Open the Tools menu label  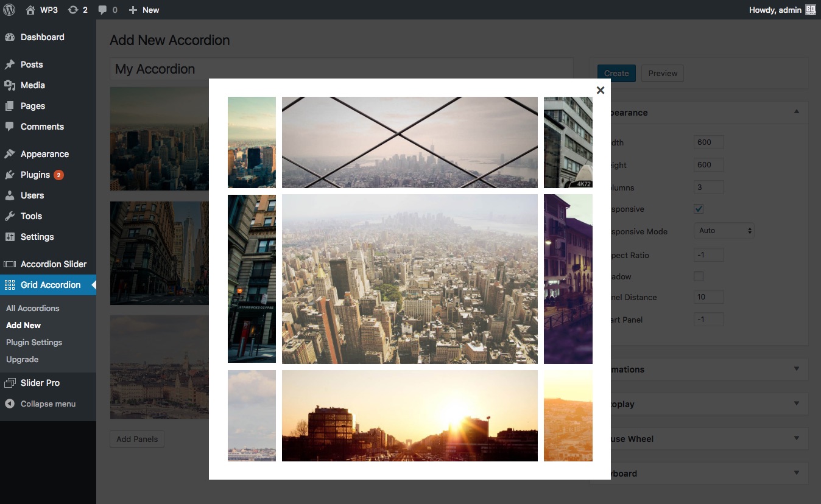tap(31, 216)
